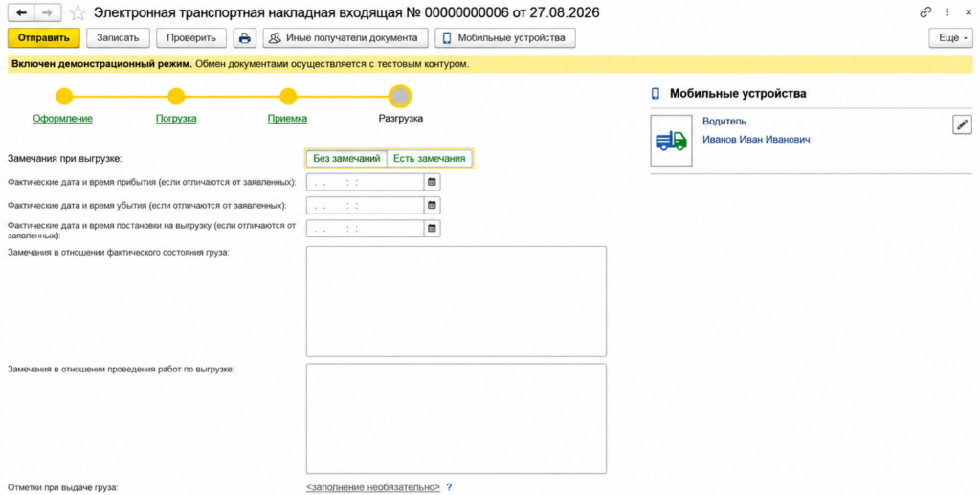Click the grey Разгрузка stage circle
The width and height of the screenshot is (980, 495).
[400, 97]
